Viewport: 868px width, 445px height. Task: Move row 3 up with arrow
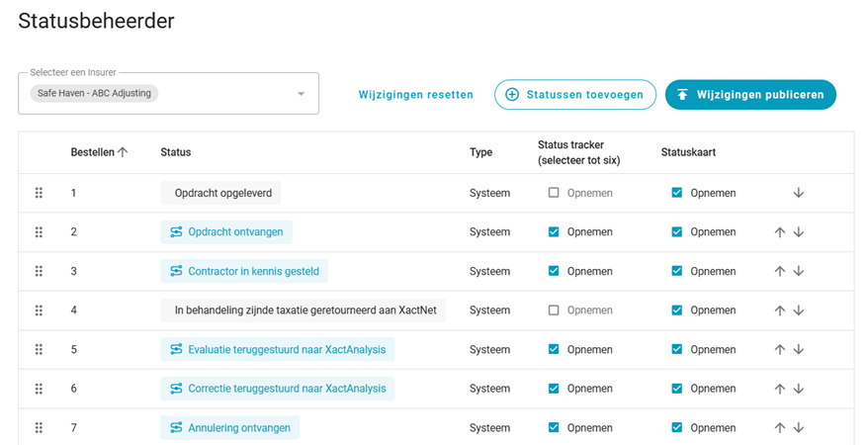tap(779, 271)
